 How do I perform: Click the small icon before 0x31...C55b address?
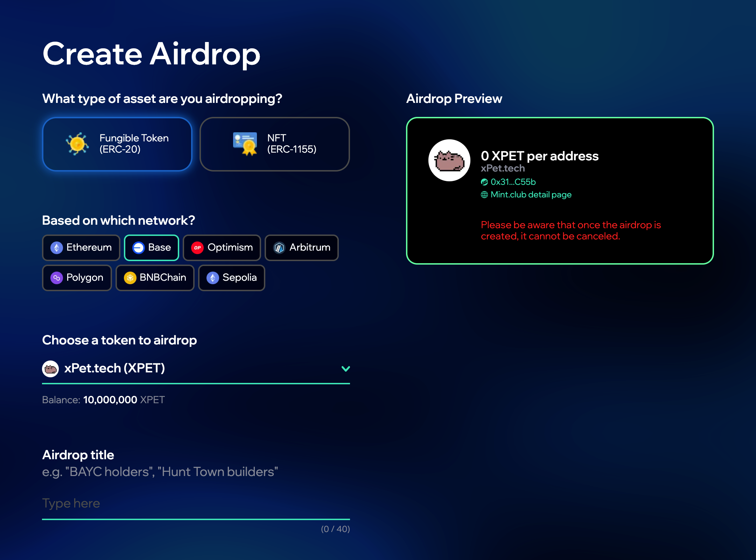tap(484, 182)
